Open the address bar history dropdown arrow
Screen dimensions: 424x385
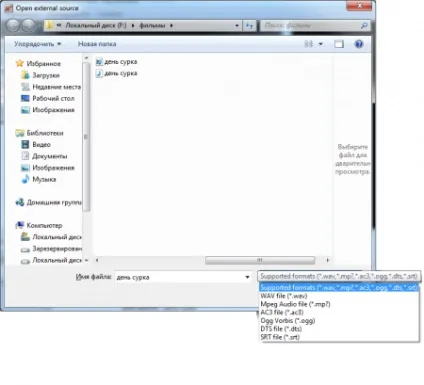click(x=237, y=25)
